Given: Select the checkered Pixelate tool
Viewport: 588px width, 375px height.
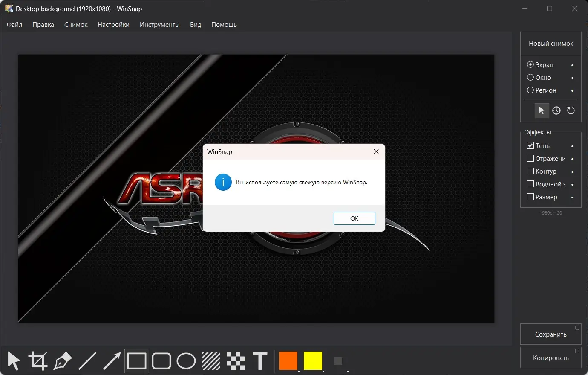Looking at the screenshot, I should click(x=236, y=361).
